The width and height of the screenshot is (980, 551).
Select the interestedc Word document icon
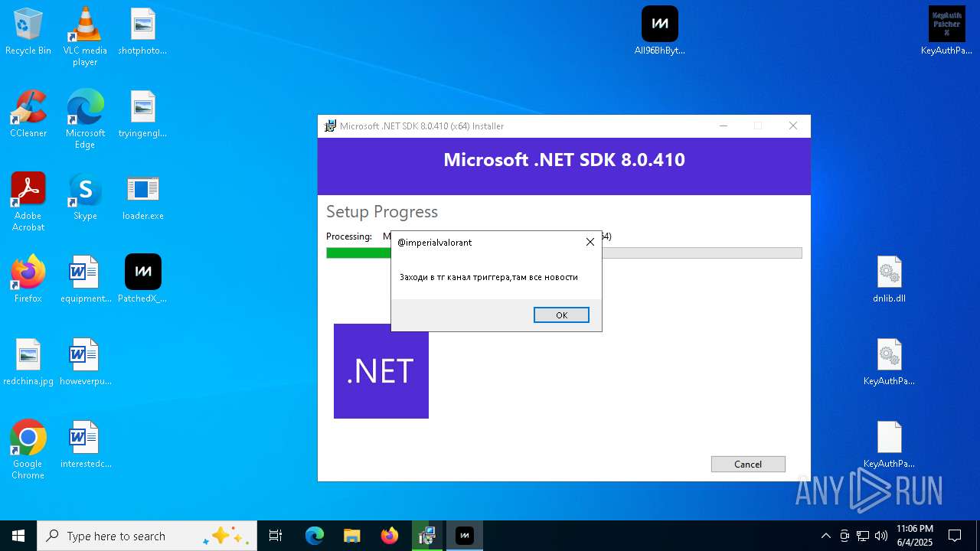[85, 445]
